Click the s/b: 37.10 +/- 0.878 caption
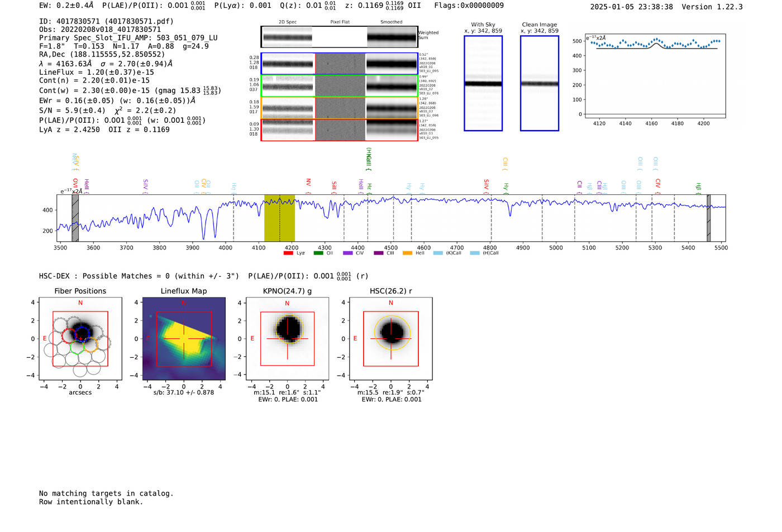The image size is (782, 532). coord(184,392)
